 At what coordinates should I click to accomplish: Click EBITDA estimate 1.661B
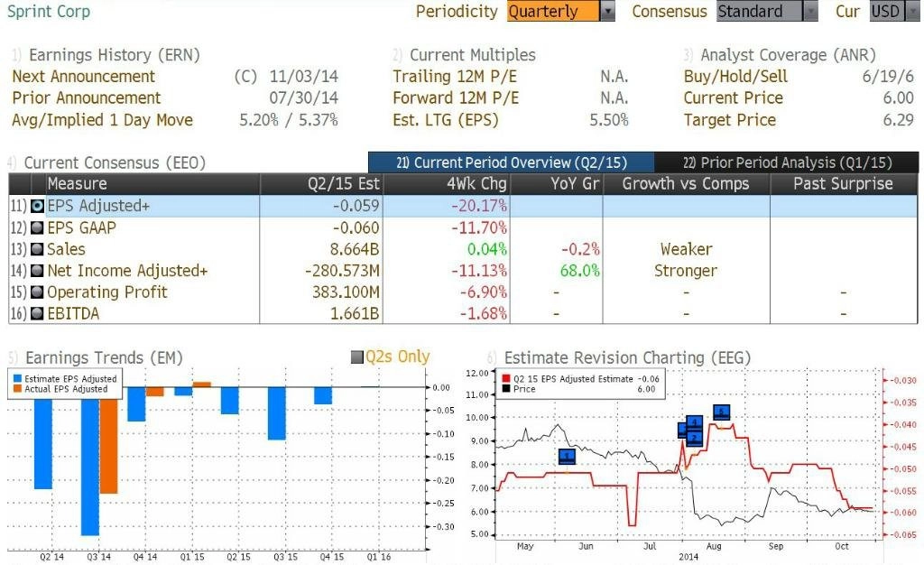pos(354,313)
